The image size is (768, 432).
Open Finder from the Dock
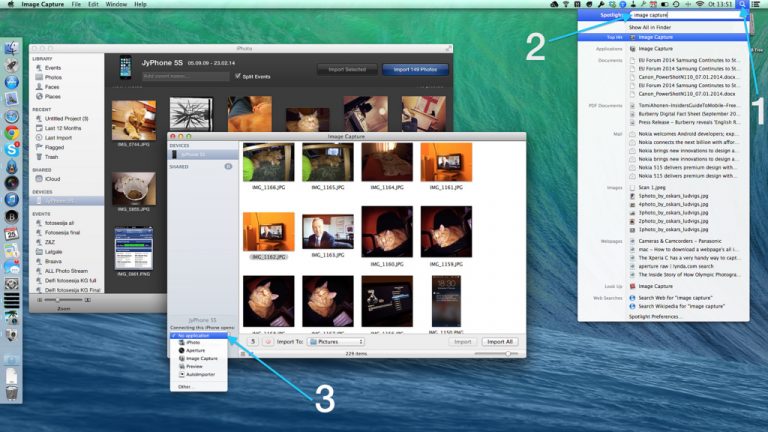pyautogui.click(x=11, y=48)
